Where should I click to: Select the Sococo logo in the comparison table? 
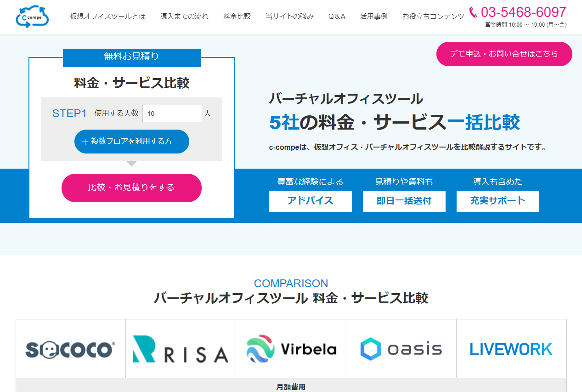[x=70, y=348]
